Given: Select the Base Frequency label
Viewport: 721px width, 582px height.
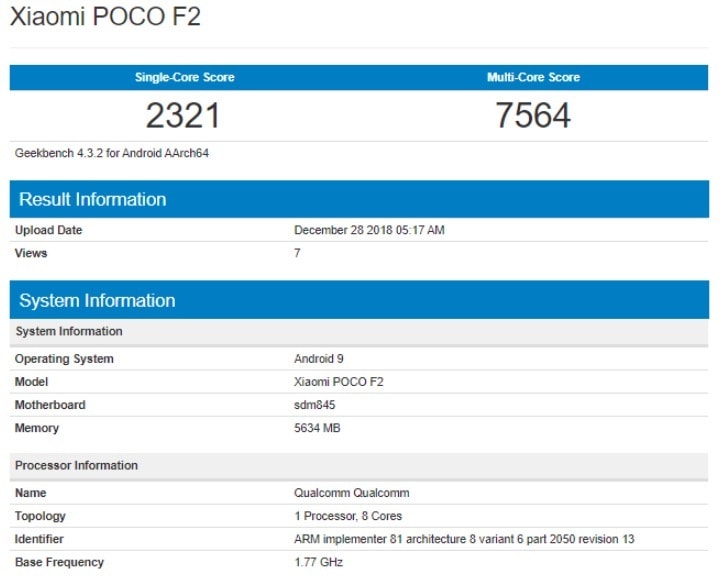Looking at the screenshot, I should point(59,562).
